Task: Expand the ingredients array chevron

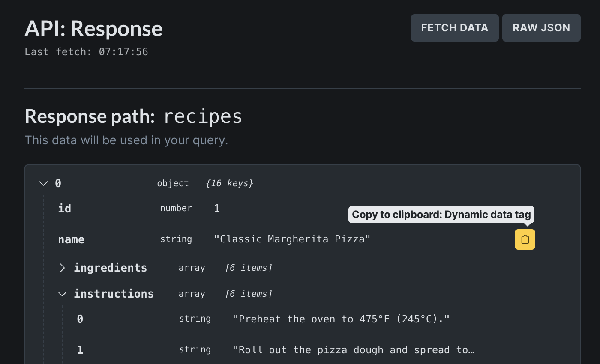Action: tap(62, 268)
